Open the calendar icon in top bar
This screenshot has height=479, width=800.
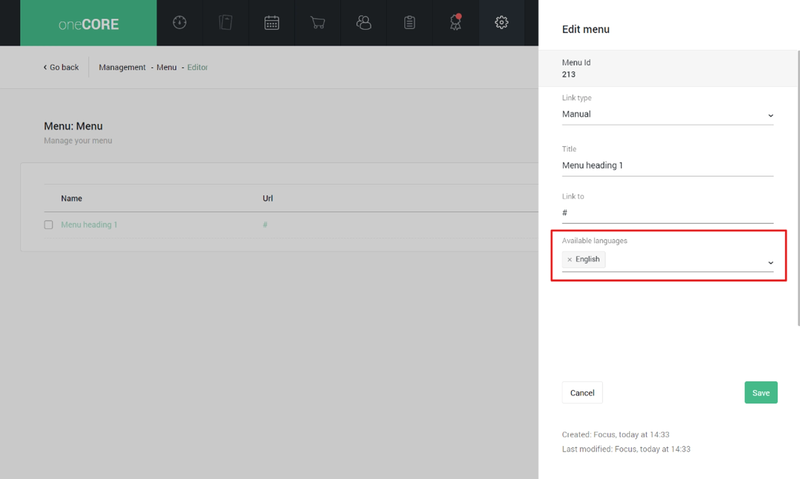272,23
